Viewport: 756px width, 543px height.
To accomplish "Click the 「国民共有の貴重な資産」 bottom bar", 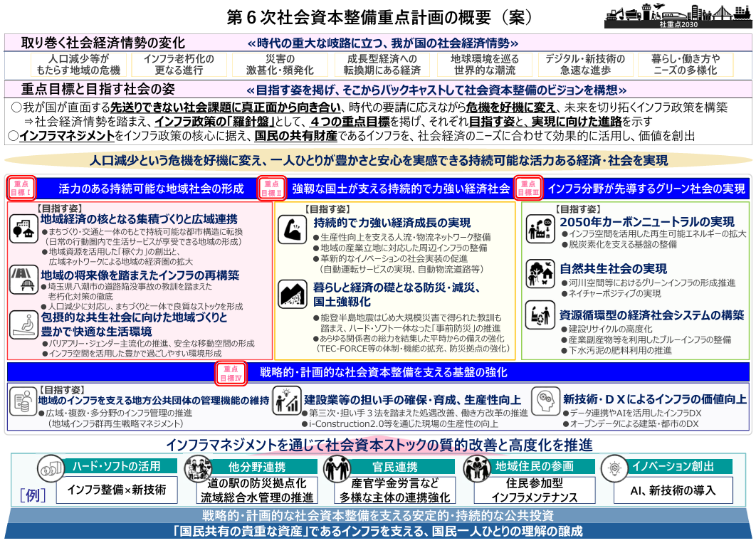I will (378, 532).
